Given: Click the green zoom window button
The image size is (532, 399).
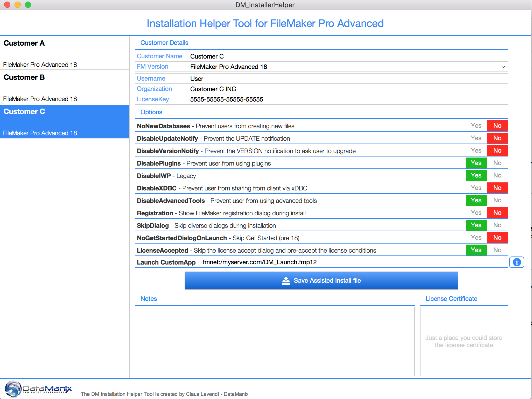Looking at the screenshot, I should [x=28, y=5].
